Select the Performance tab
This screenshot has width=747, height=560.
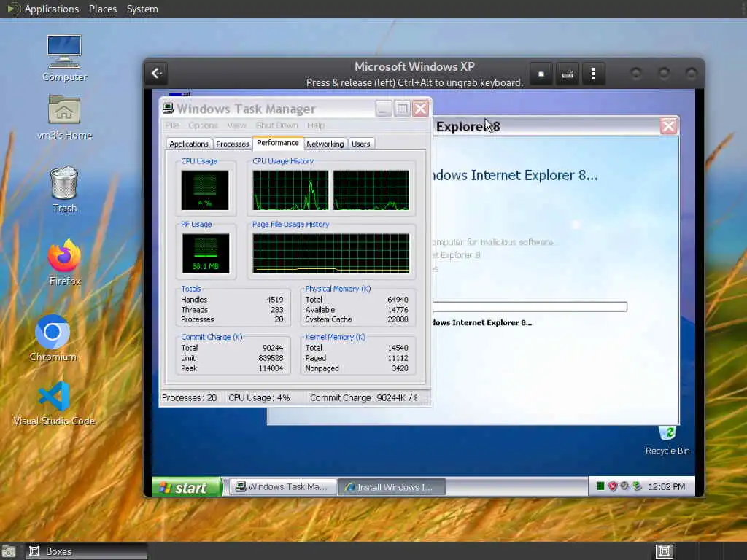click(x=278, y=143)
